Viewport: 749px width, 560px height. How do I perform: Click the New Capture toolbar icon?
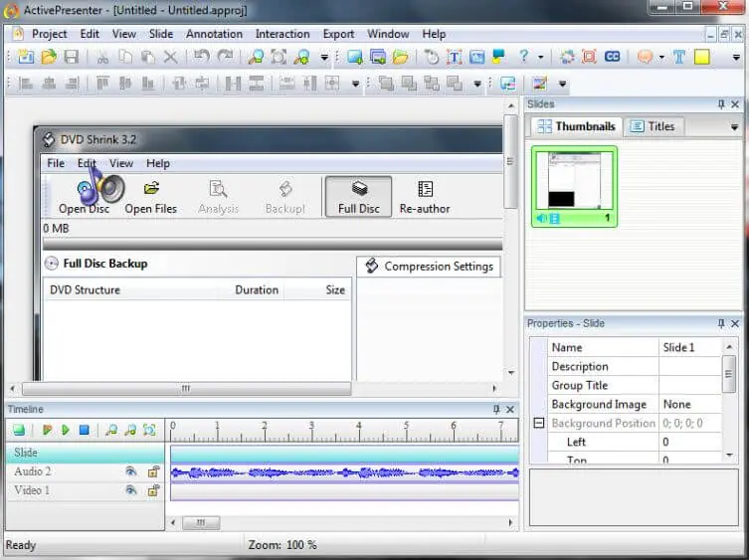click(26, 57)
